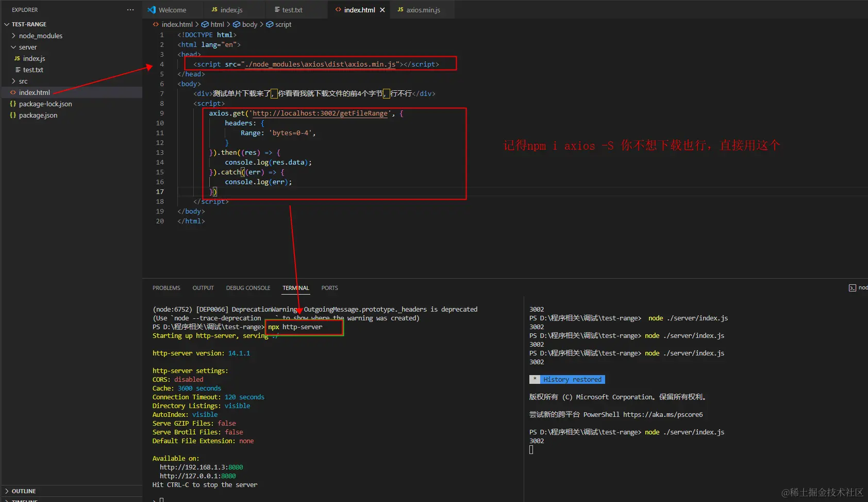Click script element in the breadcrumb
Viewport: 868px width, 502px height.
(283, 24)
